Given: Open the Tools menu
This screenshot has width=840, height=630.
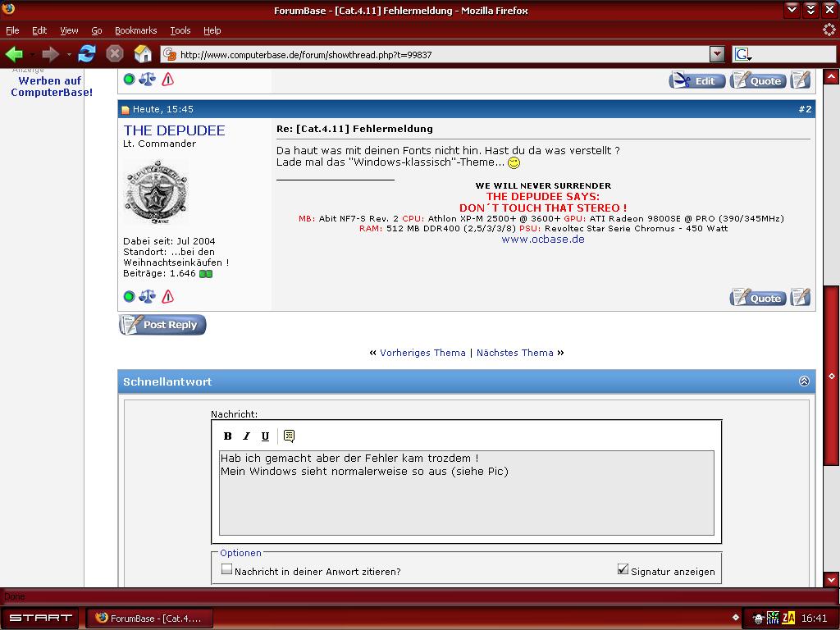Looking at the screenshot, I should point(180,30).
